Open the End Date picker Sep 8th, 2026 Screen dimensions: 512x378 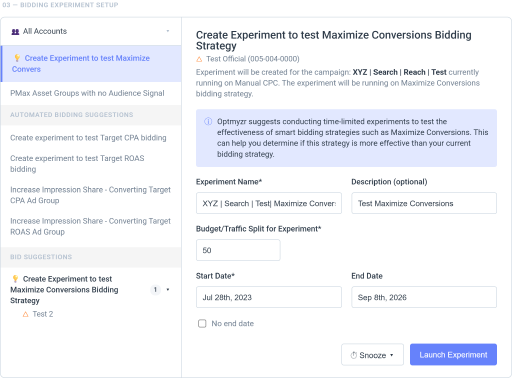point(424,297)
